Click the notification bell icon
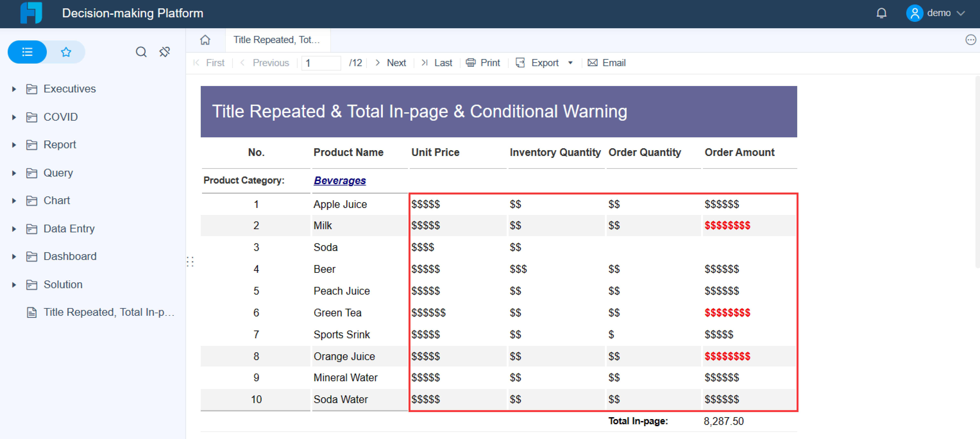 pyautogui.click(x=881, y=13)
